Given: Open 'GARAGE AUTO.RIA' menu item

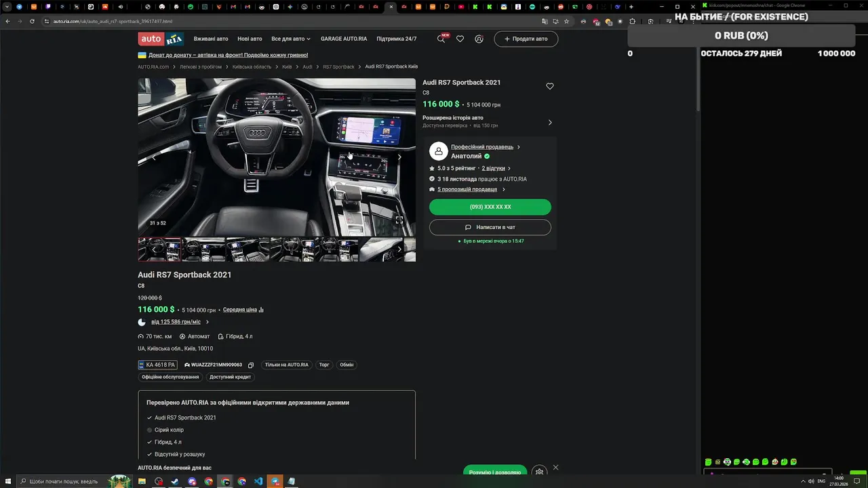Looking at the screenshot, I should pyautogui.click(x=344, y=39).
